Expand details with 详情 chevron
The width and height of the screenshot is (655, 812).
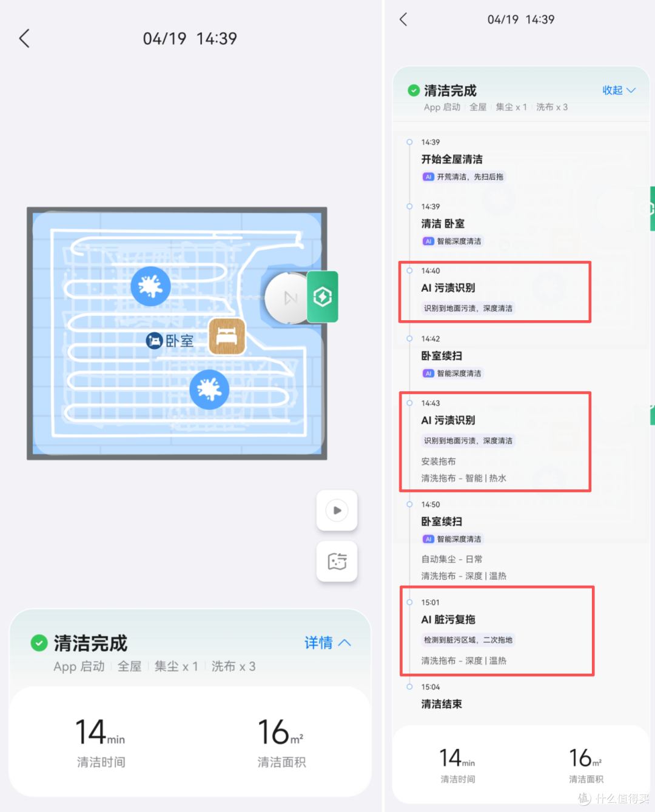coord(327,643)
